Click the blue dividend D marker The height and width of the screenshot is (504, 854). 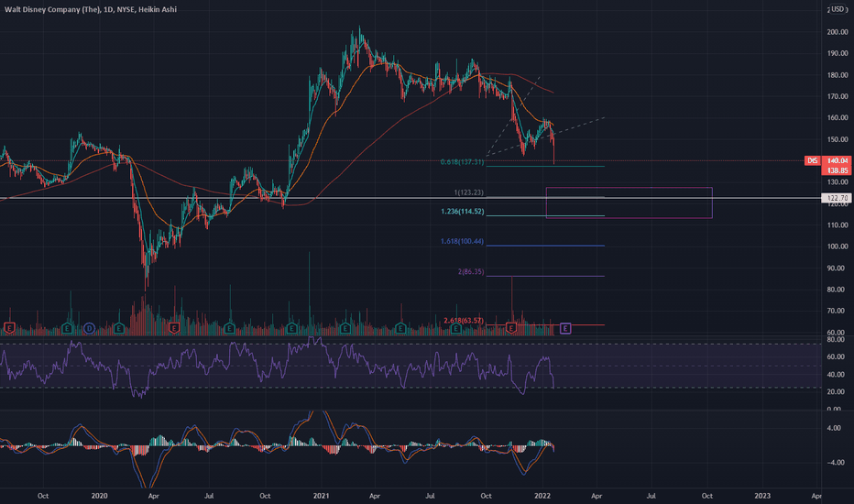89,328
